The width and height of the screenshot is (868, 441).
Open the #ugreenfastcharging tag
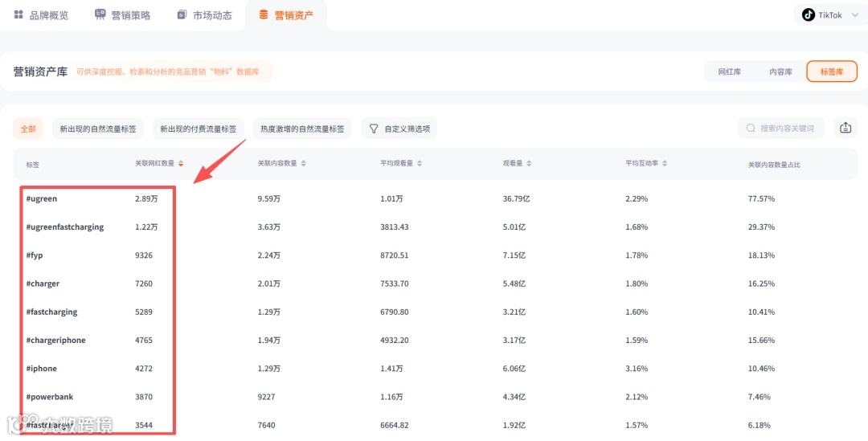point(65,227)
